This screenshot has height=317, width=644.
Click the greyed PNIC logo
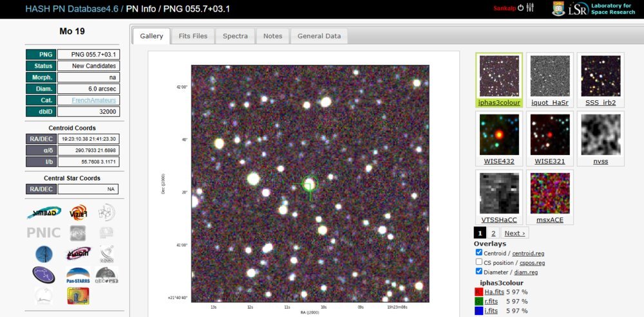44,233
